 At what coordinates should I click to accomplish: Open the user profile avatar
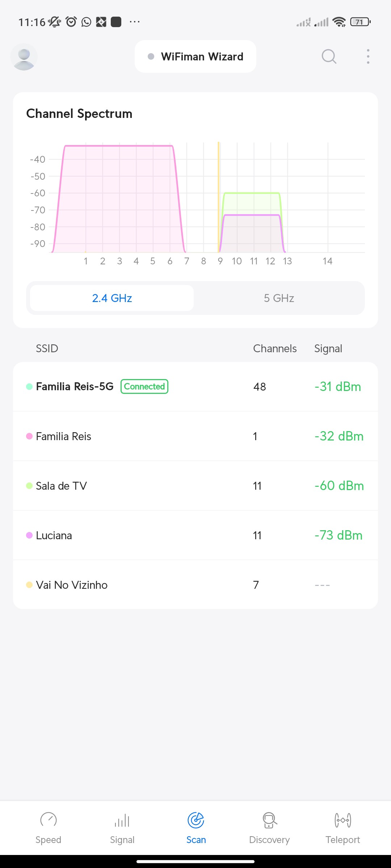tap(24, 57)
